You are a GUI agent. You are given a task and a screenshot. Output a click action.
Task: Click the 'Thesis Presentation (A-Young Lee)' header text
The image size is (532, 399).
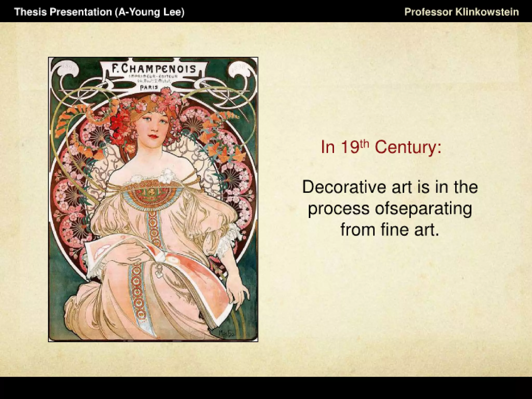[x=99, y=12]
